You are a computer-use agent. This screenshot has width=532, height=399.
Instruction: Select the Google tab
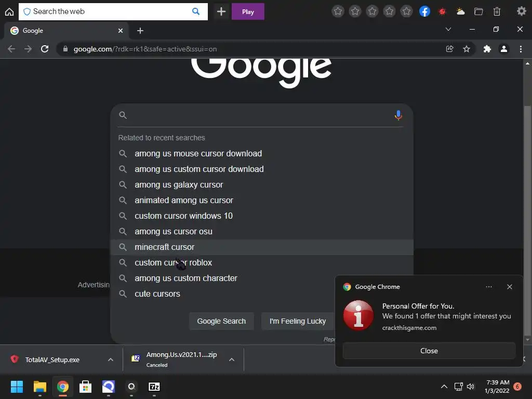pos(66,31)
